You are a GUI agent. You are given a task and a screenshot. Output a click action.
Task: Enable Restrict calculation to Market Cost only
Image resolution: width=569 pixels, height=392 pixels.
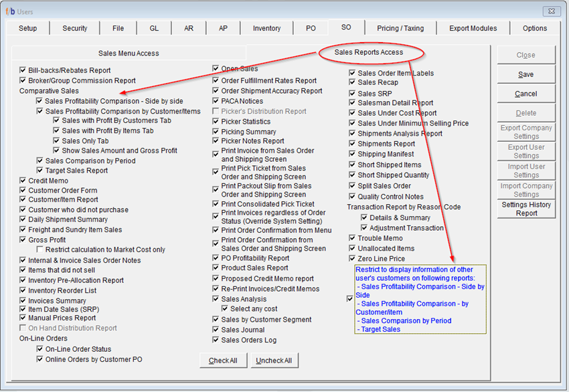tap(40, 250)
